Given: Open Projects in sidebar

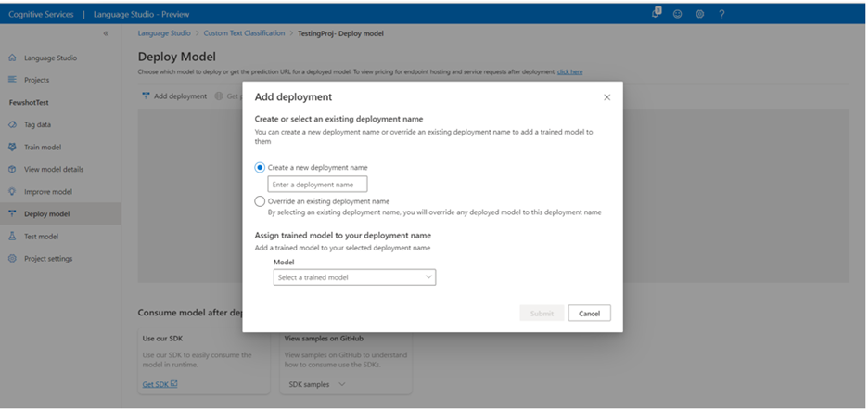Looking at the screenshot, I should click(36, 80).
